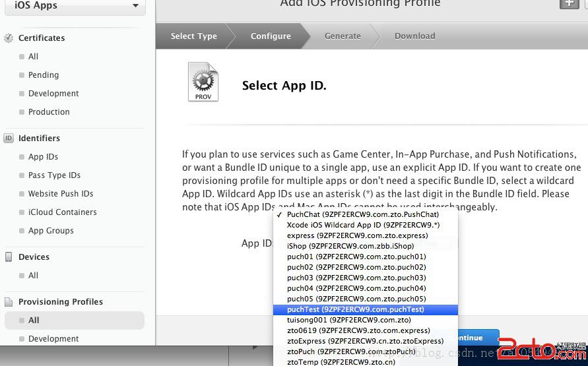Select puchTest from App ID list
Viewport: 588px width, 366px height.
pyautogui.click(x=355, y=309)
